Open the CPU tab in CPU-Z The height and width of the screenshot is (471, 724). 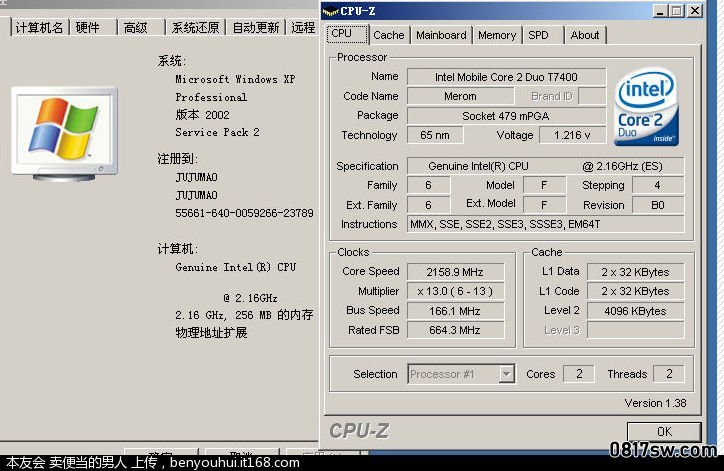tap(347, 34)
